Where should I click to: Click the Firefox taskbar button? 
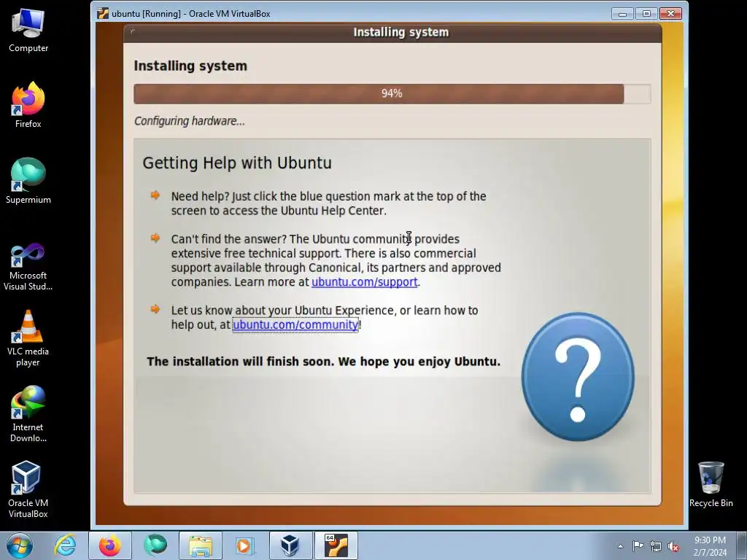pos(110,545)
